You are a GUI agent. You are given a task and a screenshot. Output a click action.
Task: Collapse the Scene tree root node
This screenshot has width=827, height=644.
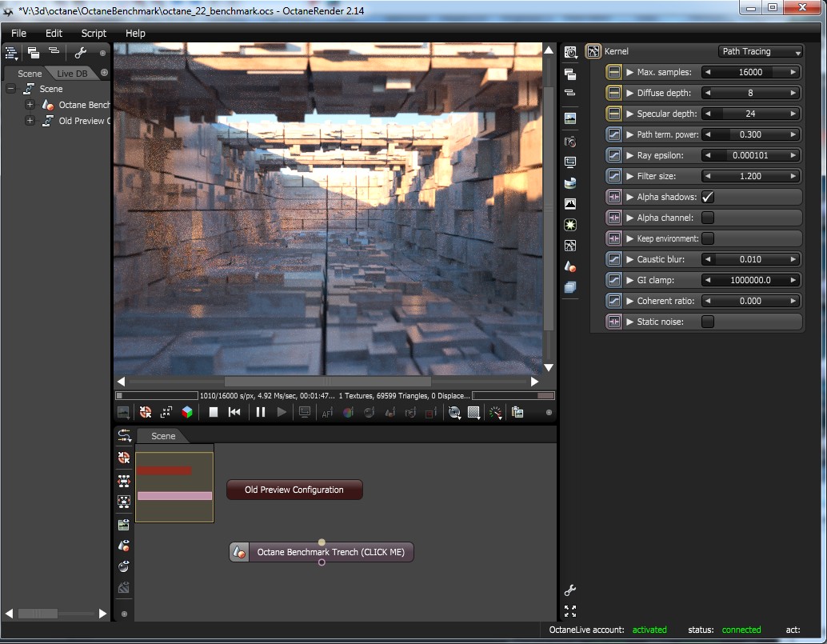tap(11, 89)
